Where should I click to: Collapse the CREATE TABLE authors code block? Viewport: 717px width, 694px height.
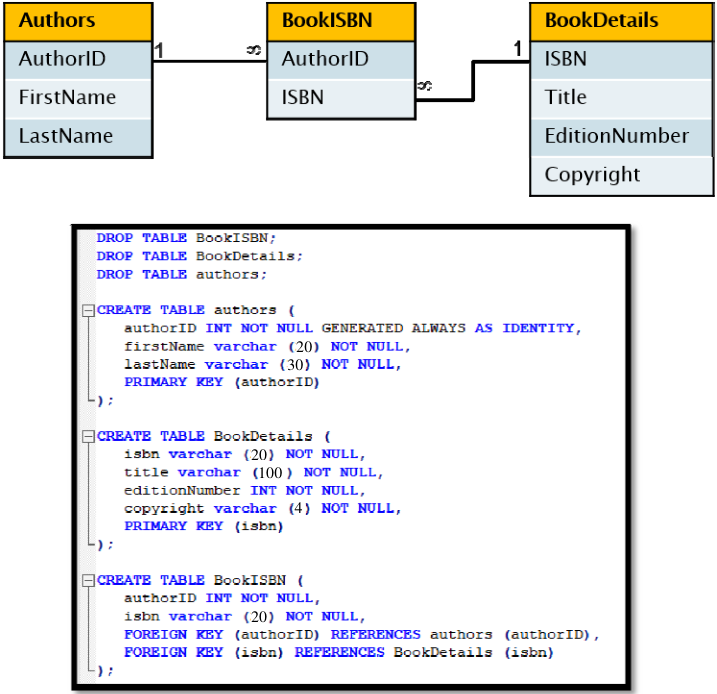pyautogui.click(x=88, y=311)
